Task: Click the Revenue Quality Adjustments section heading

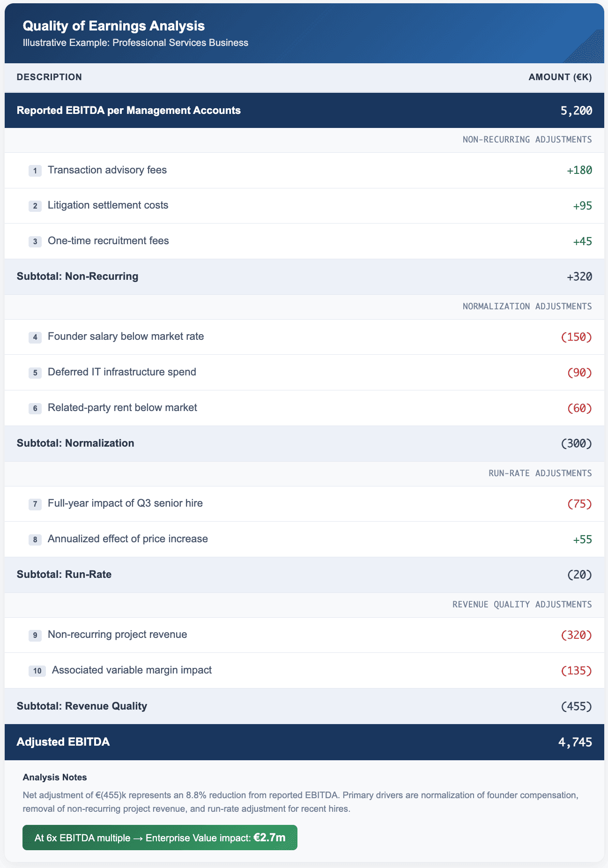Action: (522, 604)
